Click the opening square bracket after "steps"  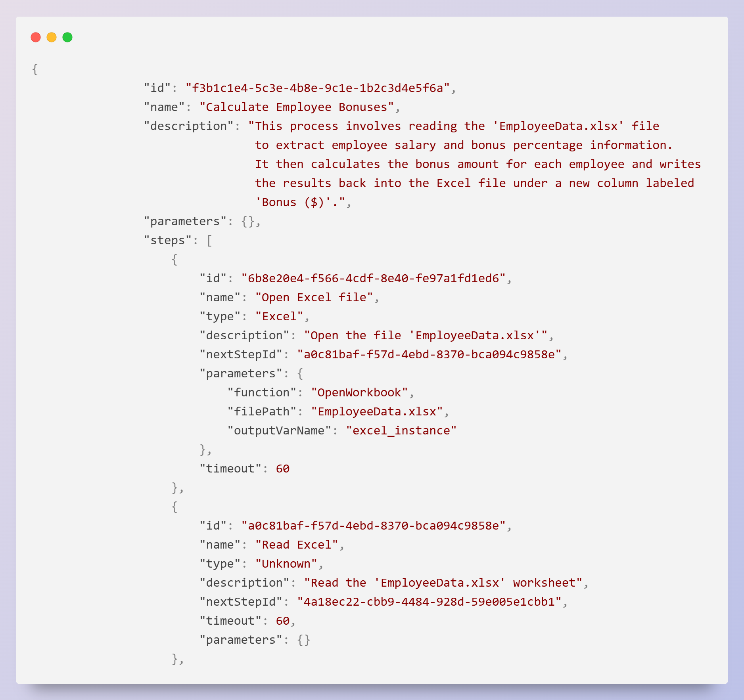(209, 240)
